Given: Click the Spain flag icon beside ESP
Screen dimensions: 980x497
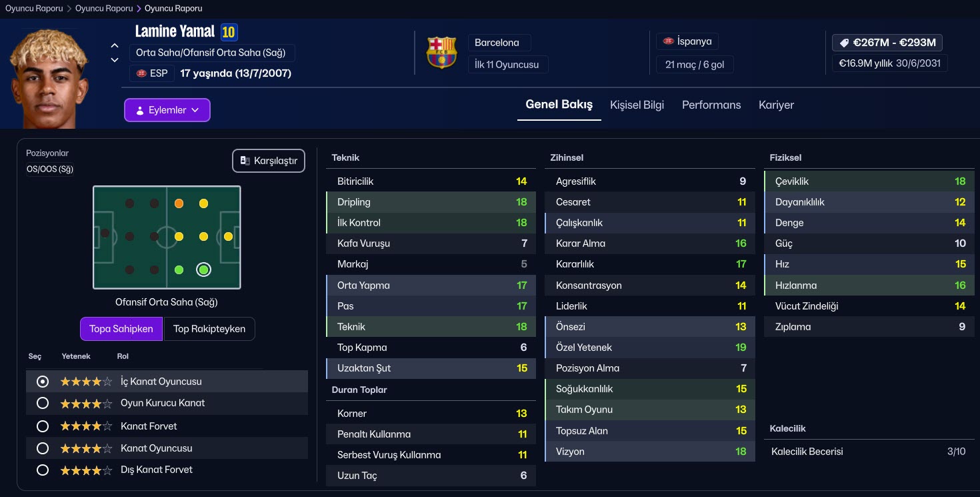Looking at the screenshot, I should [141, 73].
